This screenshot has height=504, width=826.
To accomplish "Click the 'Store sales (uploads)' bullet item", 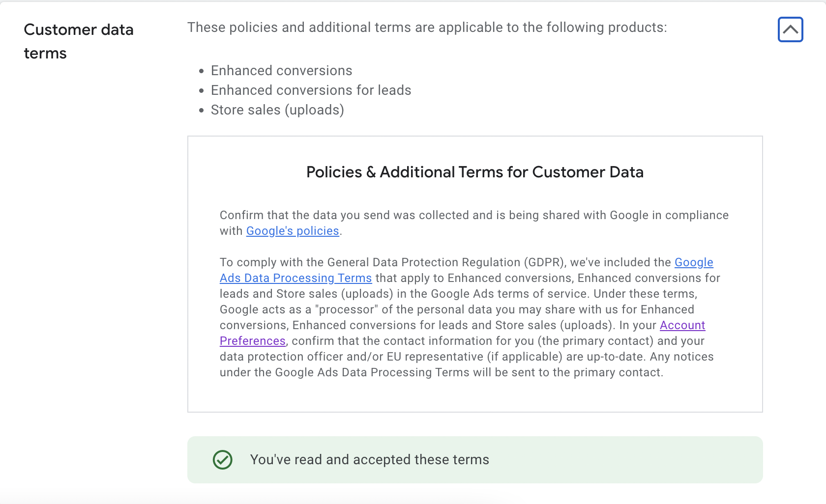I will pyautogui.click(x=277, y=110).
